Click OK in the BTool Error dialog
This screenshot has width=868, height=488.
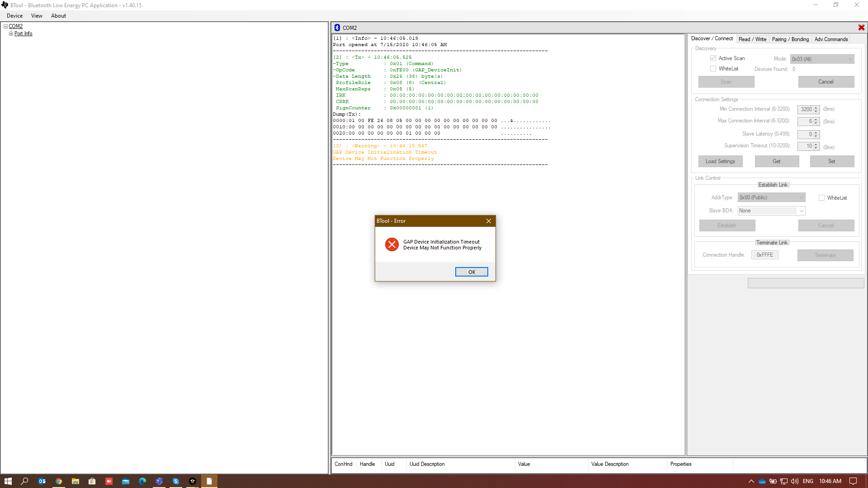pos(472,272)
